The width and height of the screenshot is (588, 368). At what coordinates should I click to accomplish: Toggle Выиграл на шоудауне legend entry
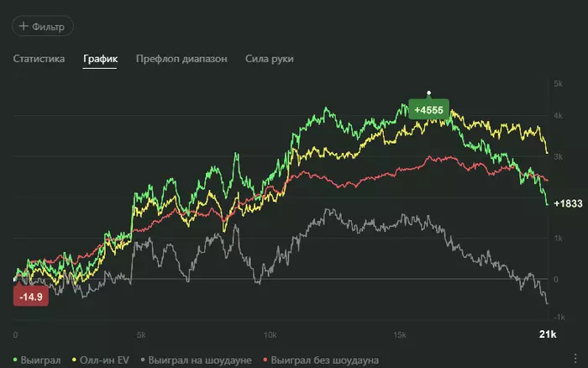197,360
